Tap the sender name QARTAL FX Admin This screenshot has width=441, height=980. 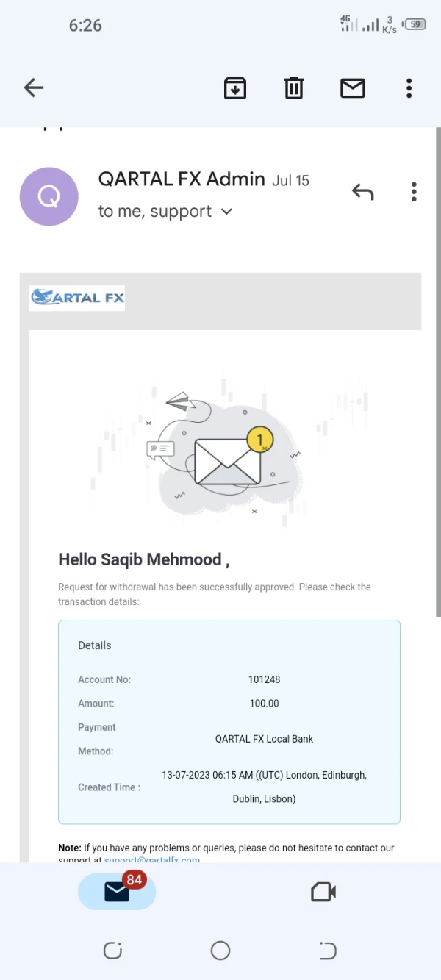click(182, 179)
